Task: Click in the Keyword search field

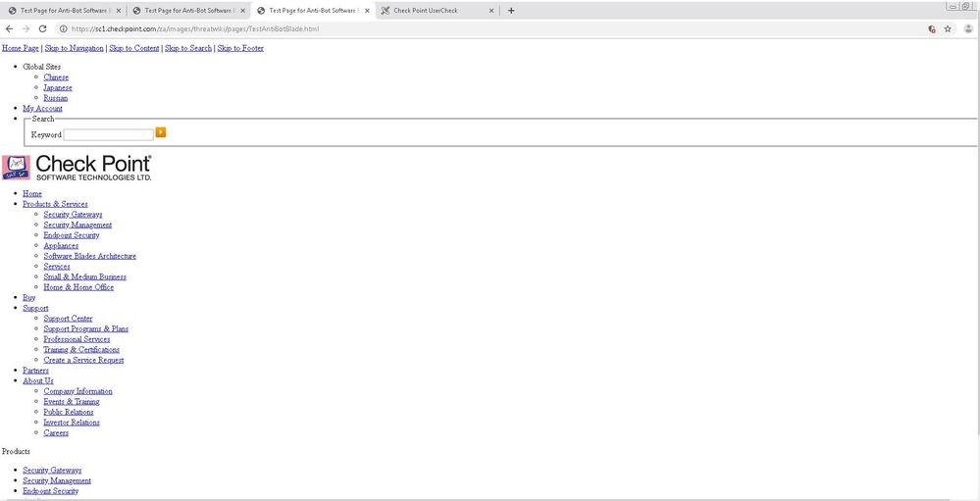Action: coord(108,134)
